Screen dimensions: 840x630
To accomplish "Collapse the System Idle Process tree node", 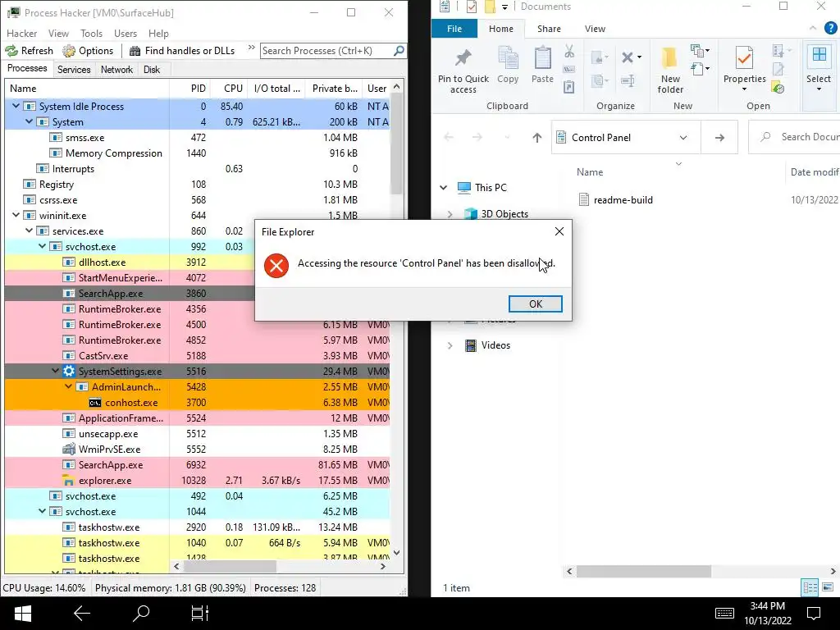I will 16,106.
